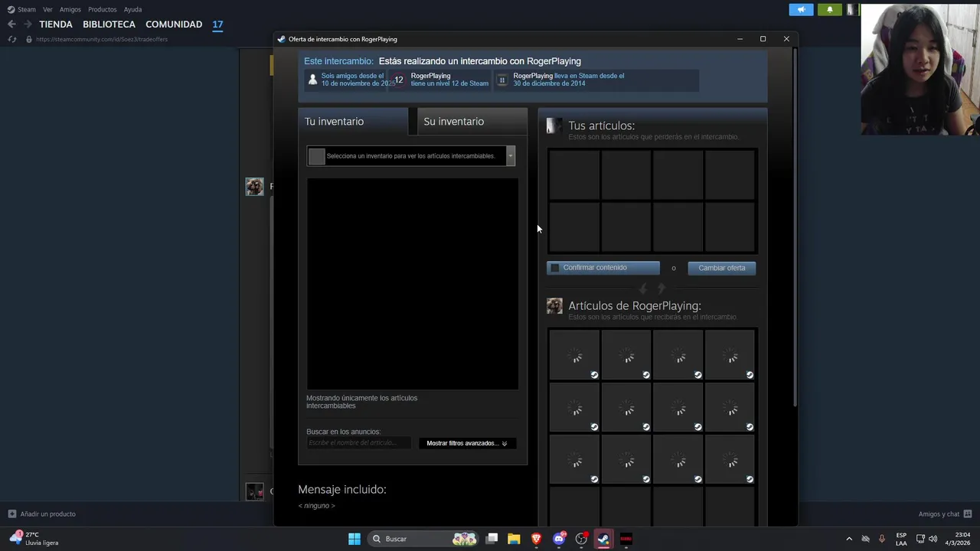Open the Amigos menu
Image resolution: width=980 pixels, height=551 pixels.
pyautogui.click(x=70, y=9)
